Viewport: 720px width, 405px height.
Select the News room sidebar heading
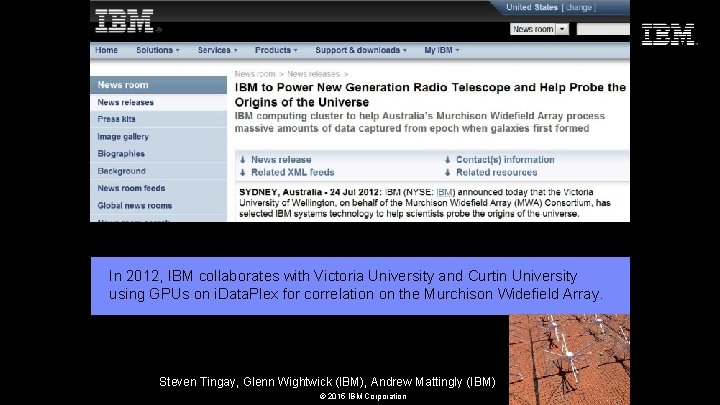point(158,85)
